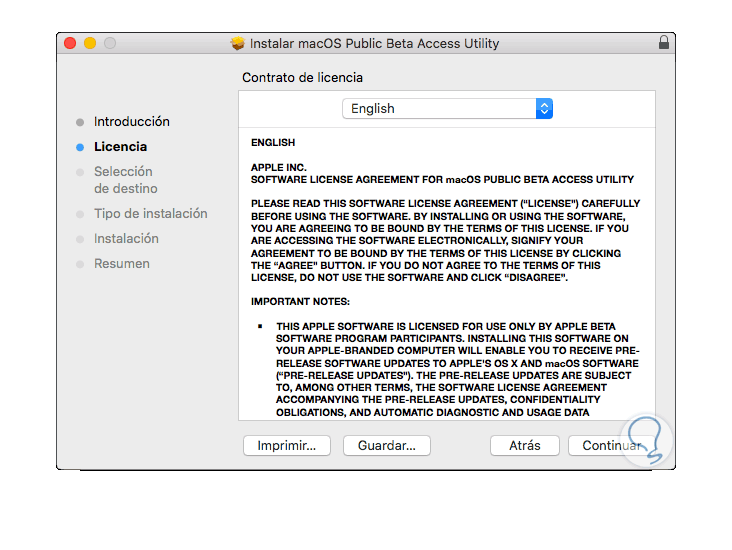
Task: Click the ENGLISH heading in license text
Action: click(273, 142)
